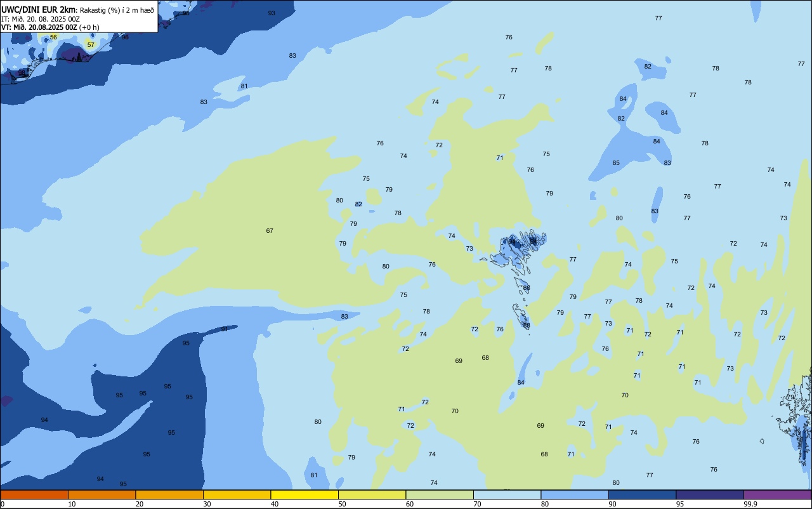Click the medium blue 80–90 legend swatch
Viewport: 812px width, 509px height.
click(x=575, y=494)
